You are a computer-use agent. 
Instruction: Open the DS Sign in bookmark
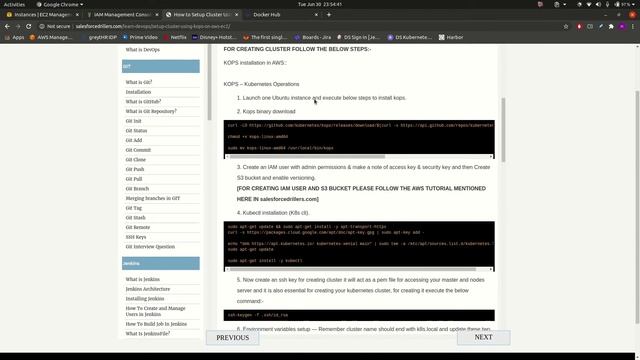pos(358,37)
